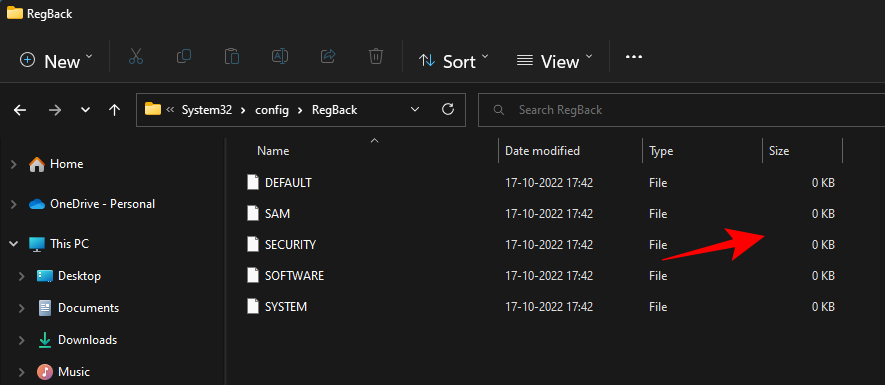Go up one folder level
This screenshot has width=885, height=385.
tap(115, 110)
